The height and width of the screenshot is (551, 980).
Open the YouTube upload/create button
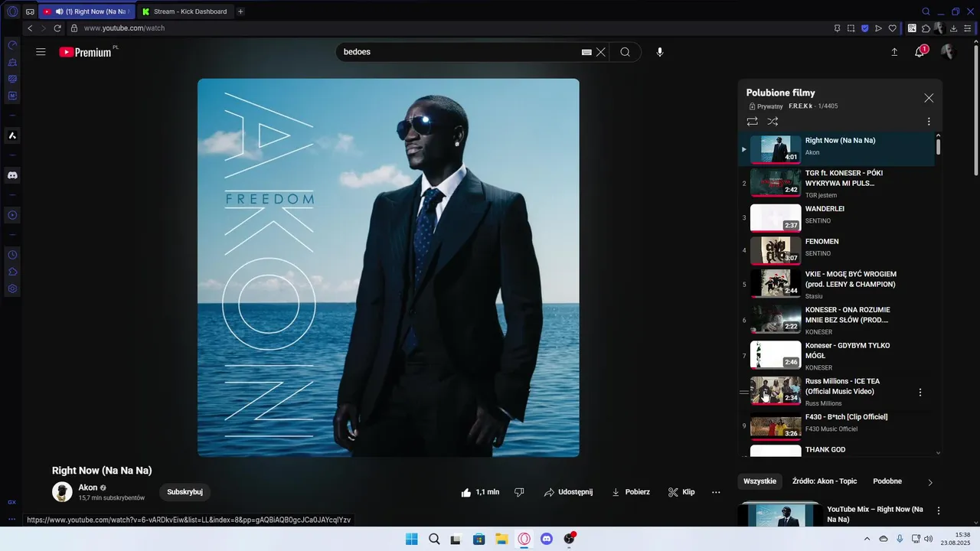coord(894,52)
